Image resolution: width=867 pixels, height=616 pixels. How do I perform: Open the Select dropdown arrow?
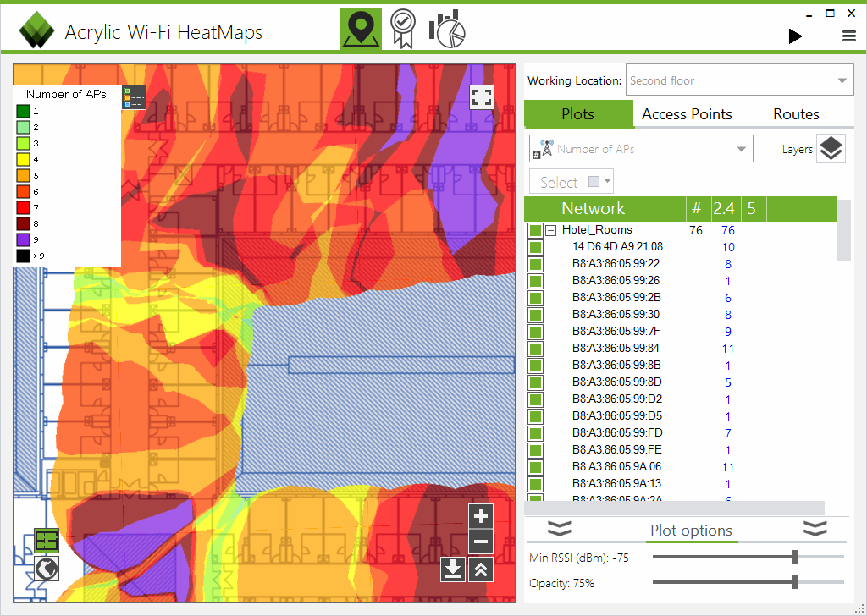point(608,181)
